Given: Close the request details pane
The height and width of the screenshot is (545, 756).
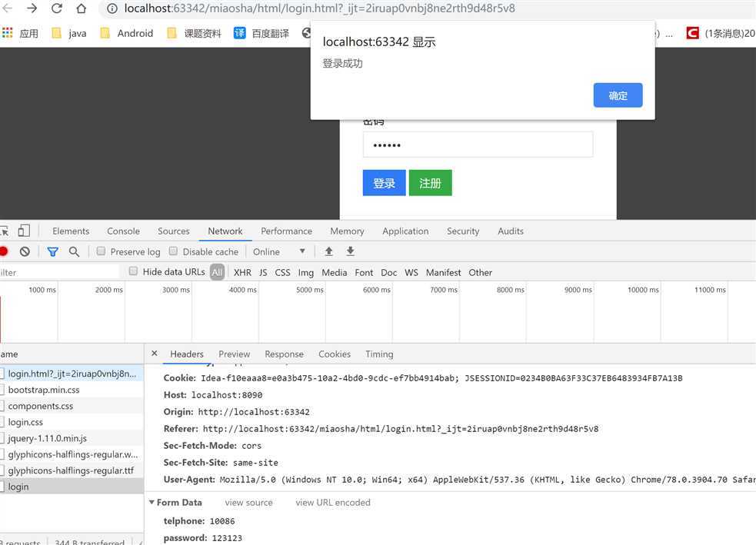Looking at the screenshot, I should click(x=155, y=354).
